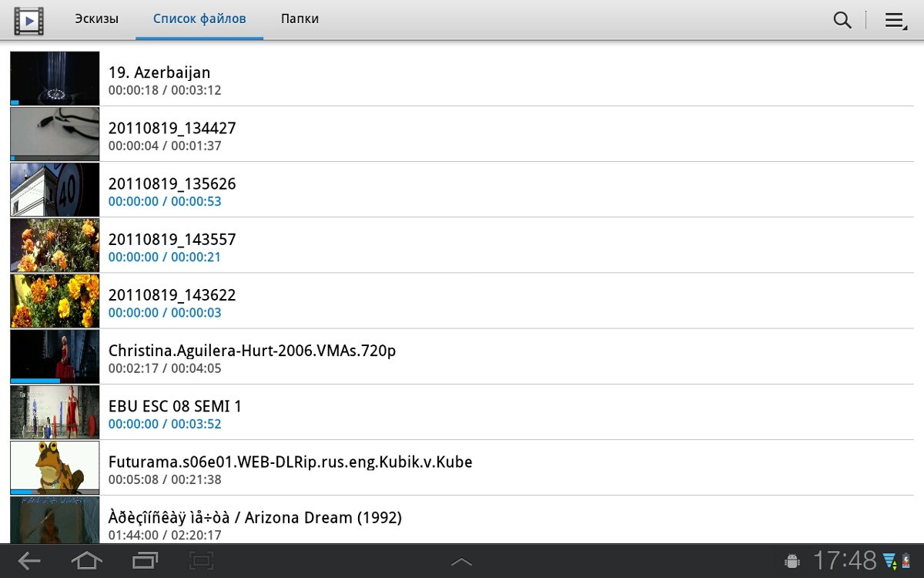Open the recent apps button
Screen dimensions: 924x578
click(x=145, y=561)
